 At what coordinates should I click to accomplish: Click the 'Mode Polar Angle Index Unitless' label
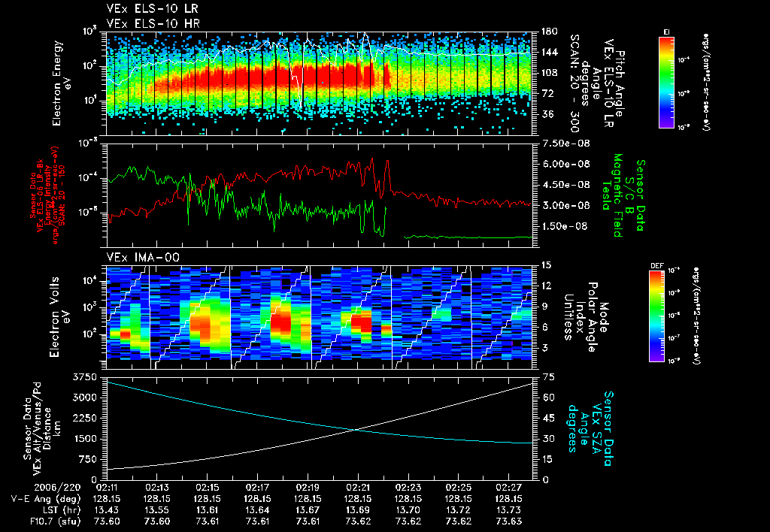586,317
